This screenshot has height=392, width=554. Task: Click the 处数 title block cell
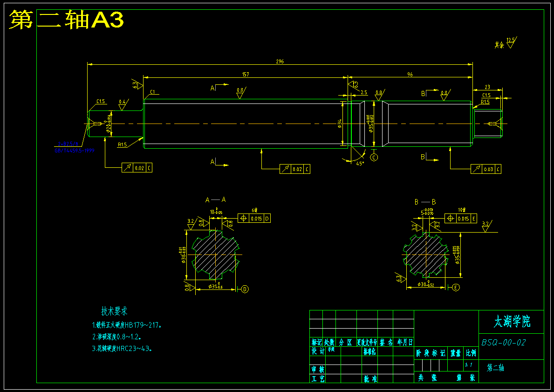tap(329, 342)
